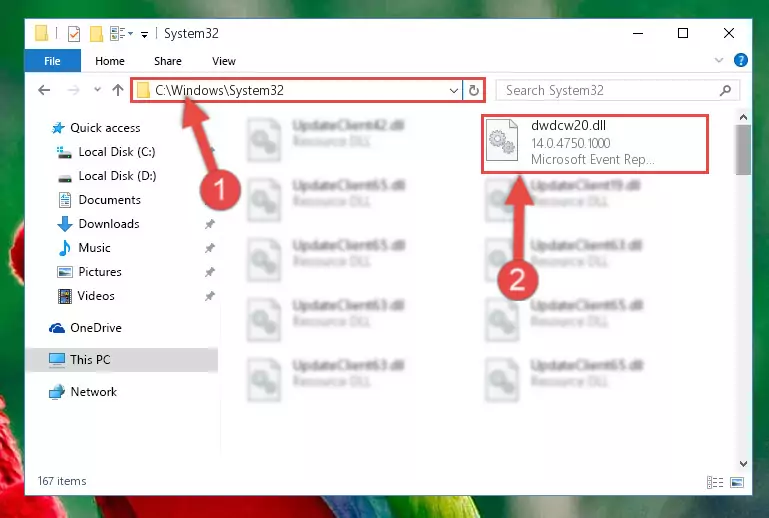Switch to the Home ribbon tab
The width and height of the screenshot is (769, 518).
click(x=110, y=61)
